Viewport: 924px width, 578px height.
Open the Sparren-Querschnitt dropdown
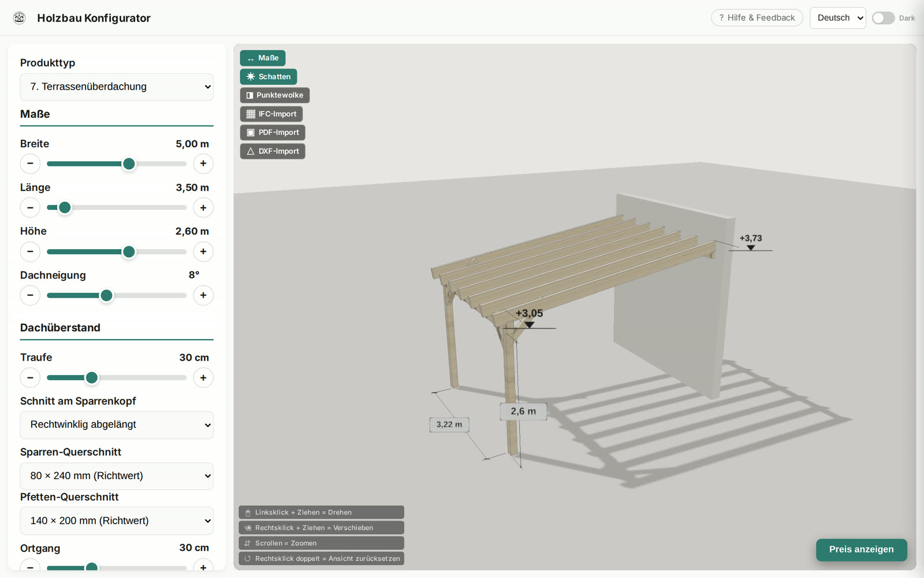117,476
